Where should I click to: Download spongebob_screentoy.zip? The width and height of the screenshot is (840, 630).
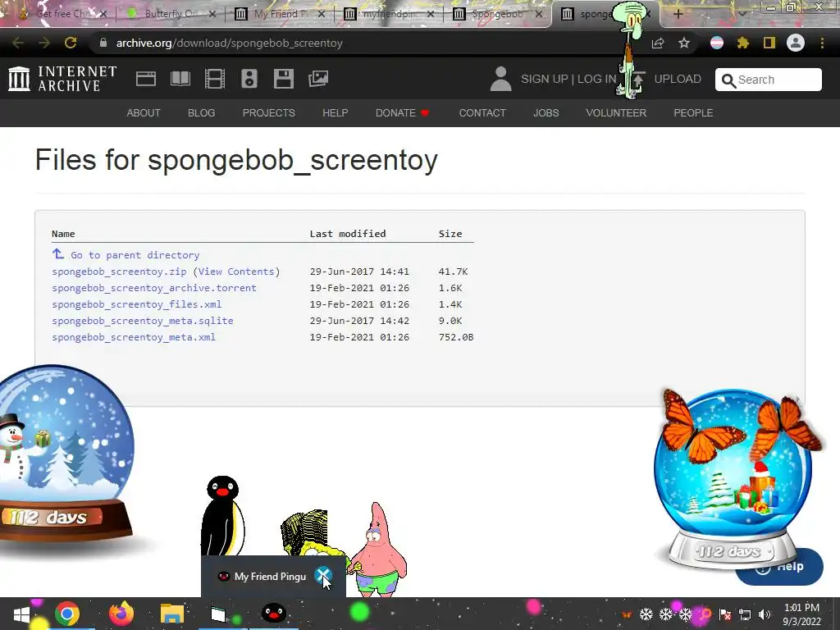pos(119,272)
